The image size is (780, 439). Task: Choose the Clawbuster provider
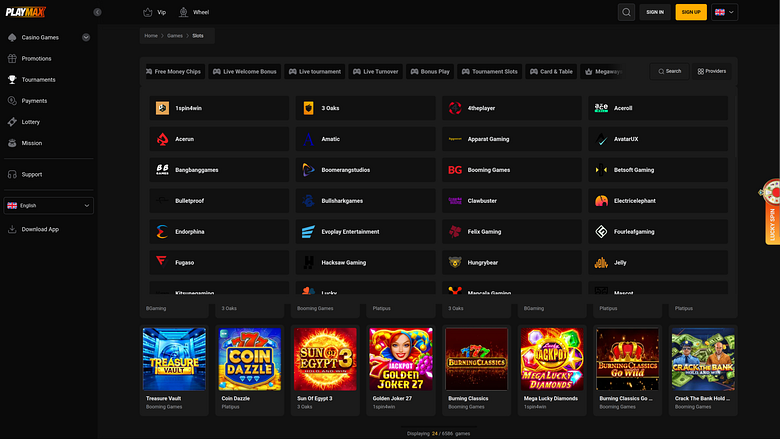tap(511, 201)
